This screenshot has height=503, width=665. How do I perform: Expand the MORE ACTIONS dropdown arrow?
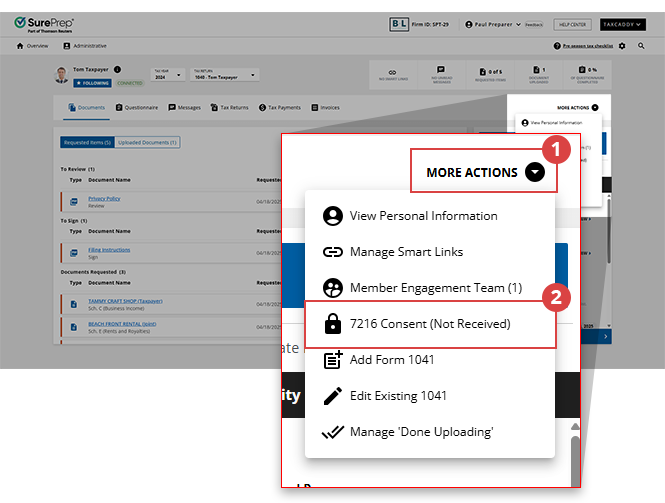click(536, 172)
